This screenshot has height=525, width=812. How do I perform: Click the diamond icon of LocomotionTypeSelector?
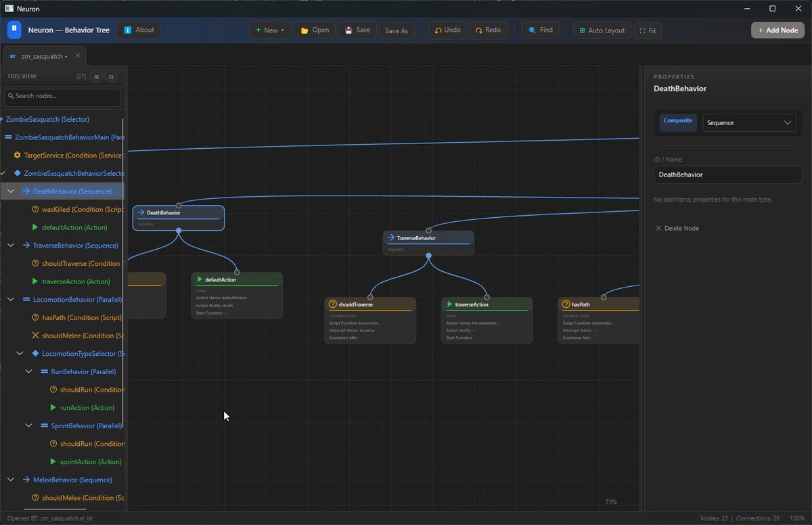click(35, 353)
